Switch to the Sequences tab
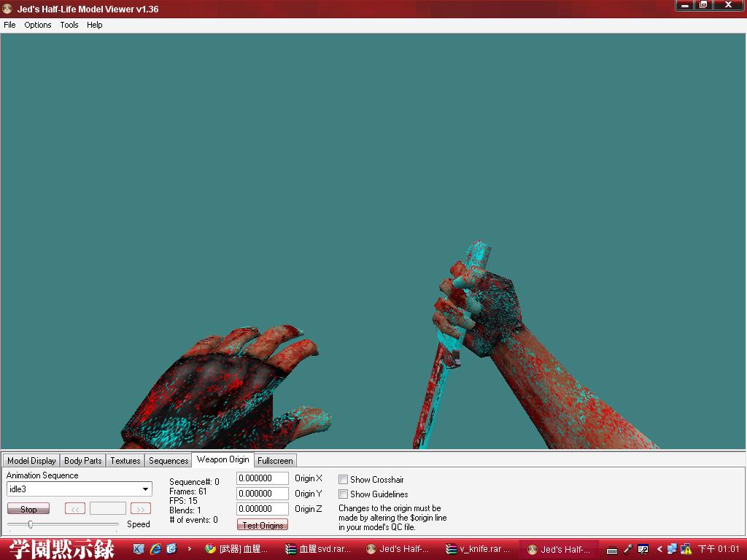This screenshot has height=560, width=747. tap(169, 461)
